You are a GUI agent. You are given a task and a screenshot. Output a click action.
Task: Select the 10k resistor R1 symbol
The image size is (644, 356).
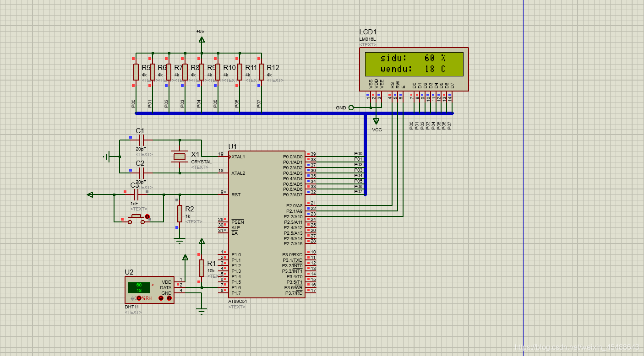[202, 268]
